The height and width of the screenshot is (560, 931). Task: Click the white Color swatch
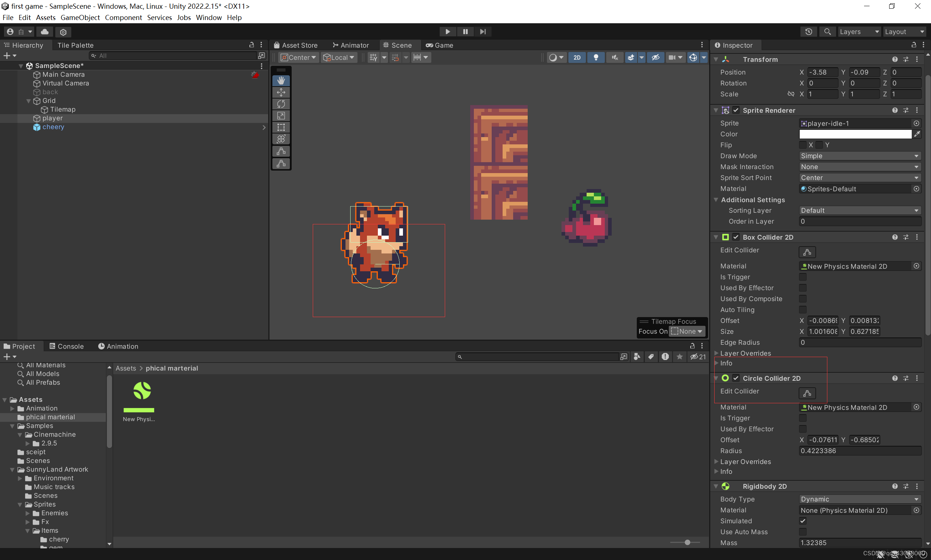point(855,134)
